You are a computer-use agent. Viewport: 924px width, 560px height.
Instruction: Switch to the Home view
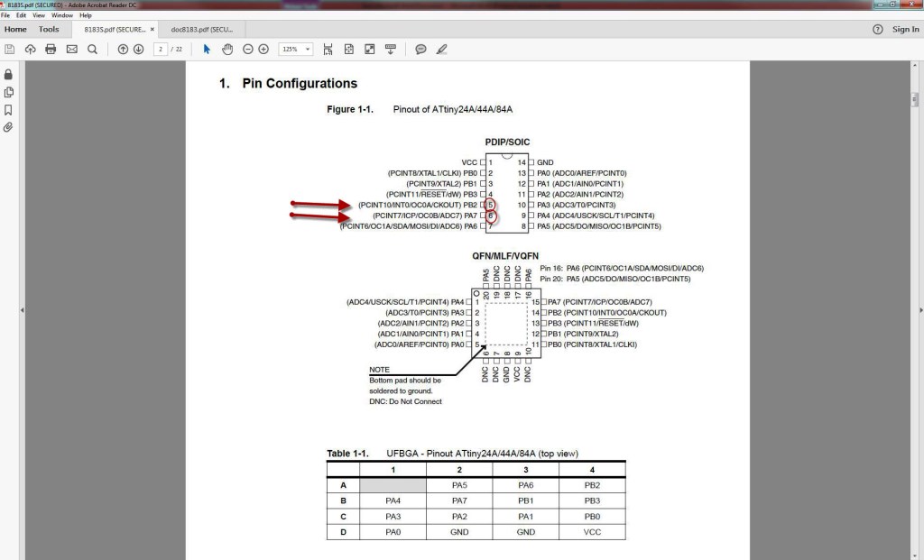point(15,30)
